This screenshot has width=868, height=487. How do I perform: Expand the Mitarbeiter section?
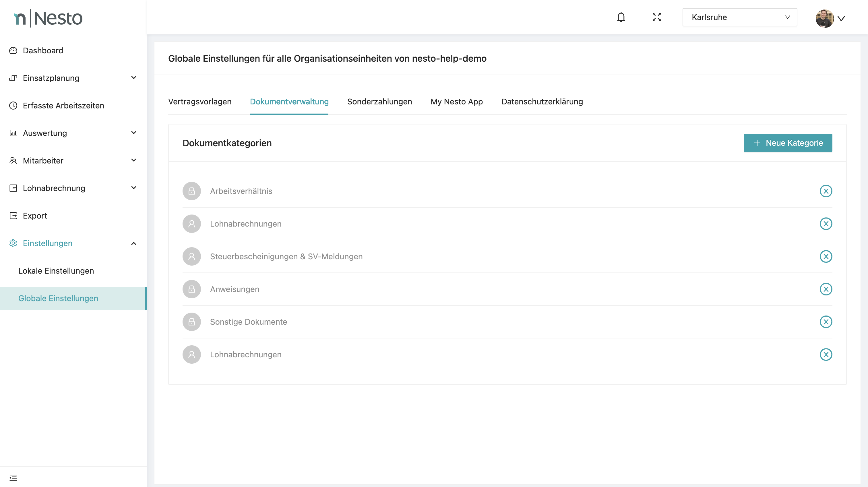134,160
